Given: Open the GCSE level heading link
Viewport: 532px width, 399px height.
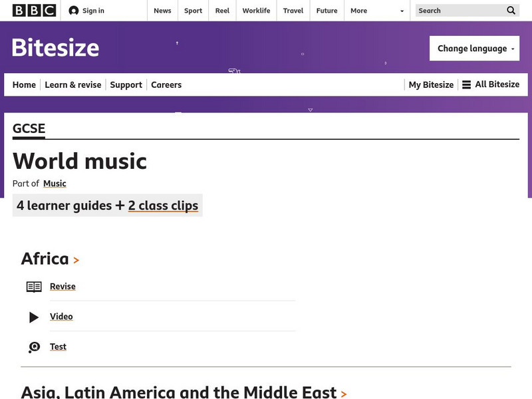Looking at the screenshot, I should tap(29, 129).
